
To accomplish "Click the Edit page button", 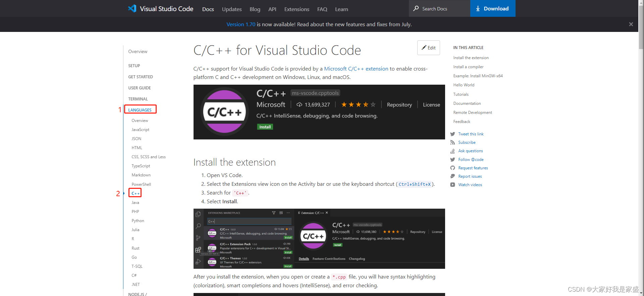I will [x=429, y=48].
